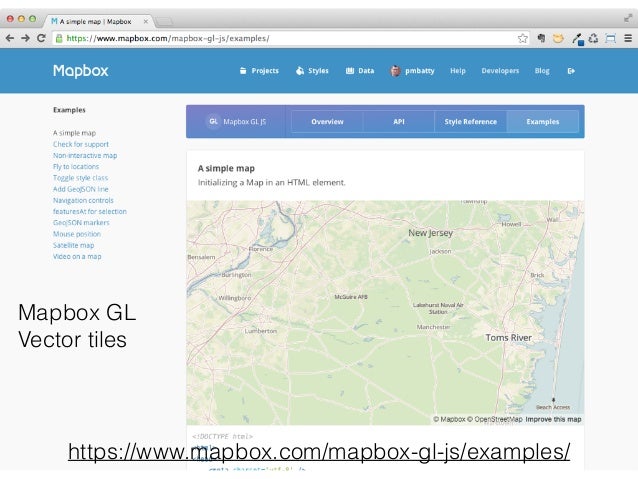Click the cat face extension icon
638x479 pixels.
[x=558, y=39]
